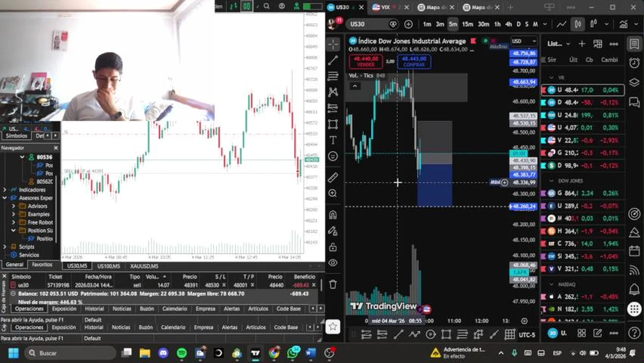
Task: Open the chats panel icon
Action: click(x=634, y=102)
